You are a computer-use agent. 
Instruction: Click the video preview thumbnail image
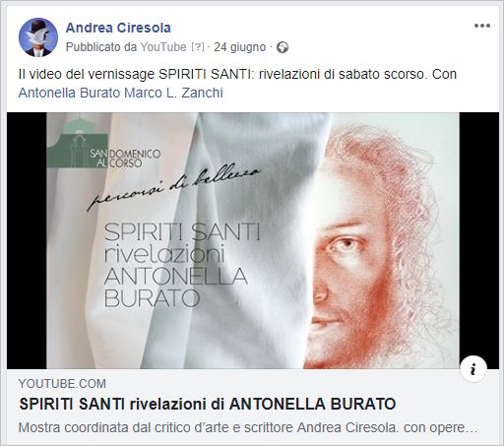click(253, 240)
